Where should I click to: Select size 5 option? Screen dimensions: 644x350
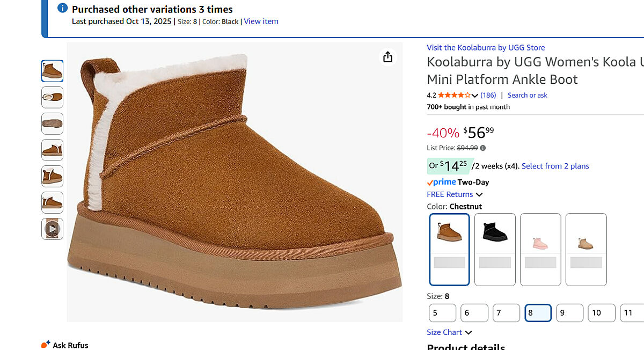[x=442, y=312]
